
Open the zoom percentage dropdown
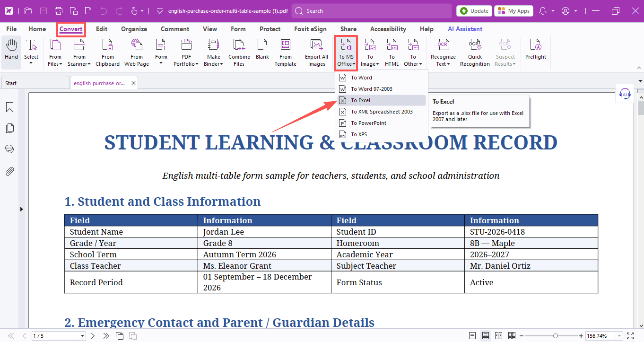618,336
